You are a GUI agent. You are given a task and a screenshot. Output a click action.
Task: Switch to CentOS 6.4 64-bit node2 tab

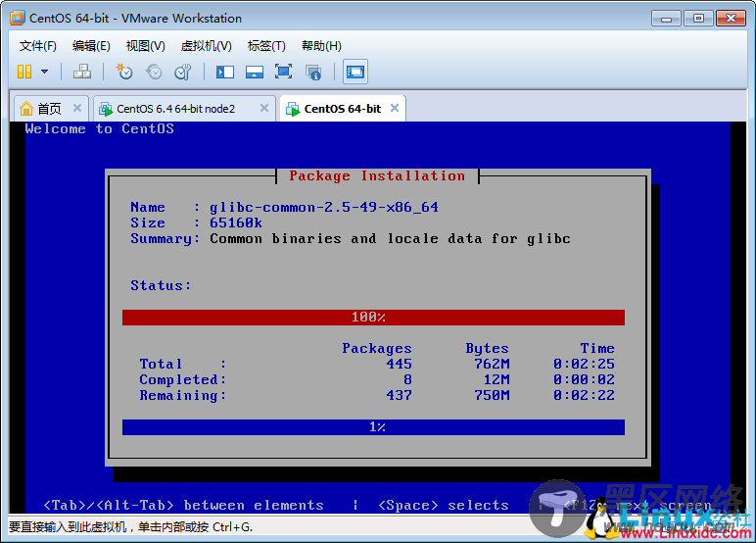click(184, 109)
